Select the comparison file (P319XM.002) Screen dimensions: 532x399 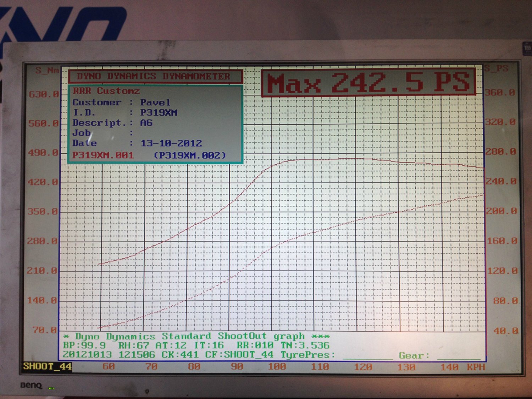[x=190, y=155]
